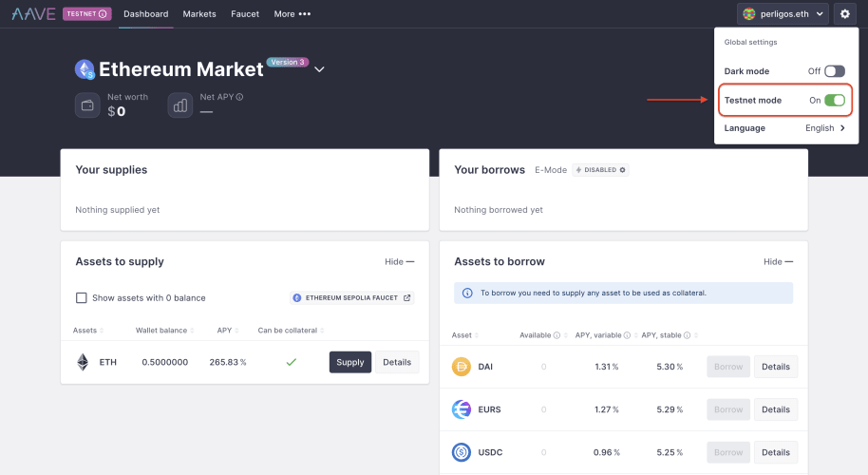868x475 pixels.
Task: Click the EURS stable APY 5.29 %
Action: (670, 409)
